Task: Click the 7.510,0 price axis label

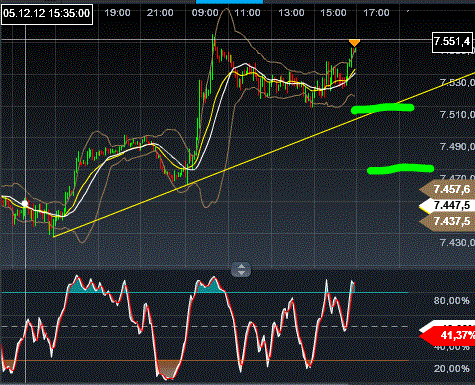Action: pyautogui.click(x=457, y=114)
